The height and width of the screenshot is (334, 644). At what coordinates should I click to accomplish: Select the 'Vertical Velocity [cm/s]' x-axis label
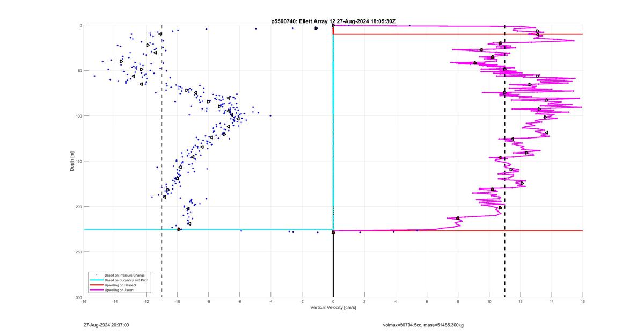coord(333,307)
